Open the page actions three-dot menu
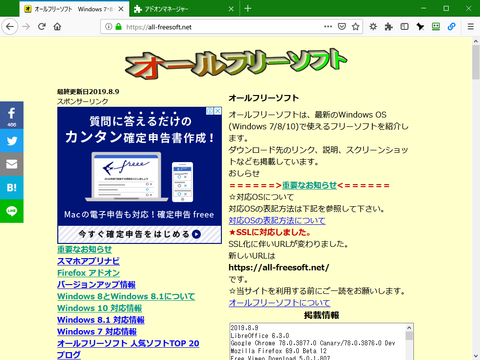 point(328,26)
